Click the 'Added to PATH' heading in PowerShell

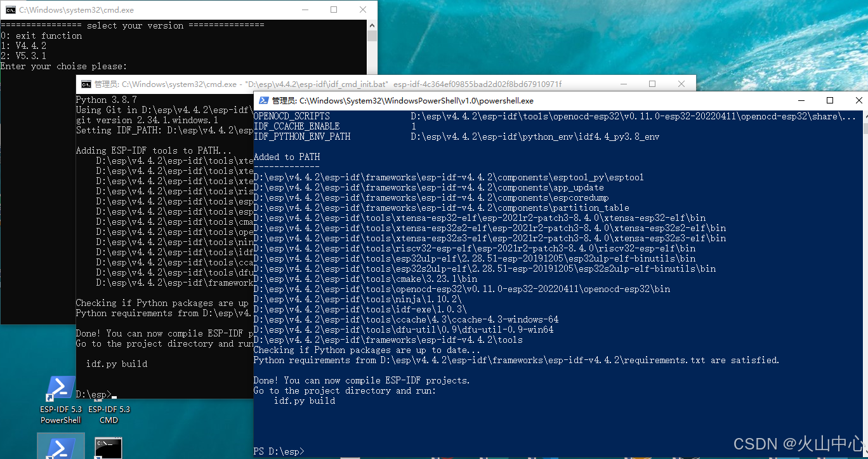tap(287, 157)
